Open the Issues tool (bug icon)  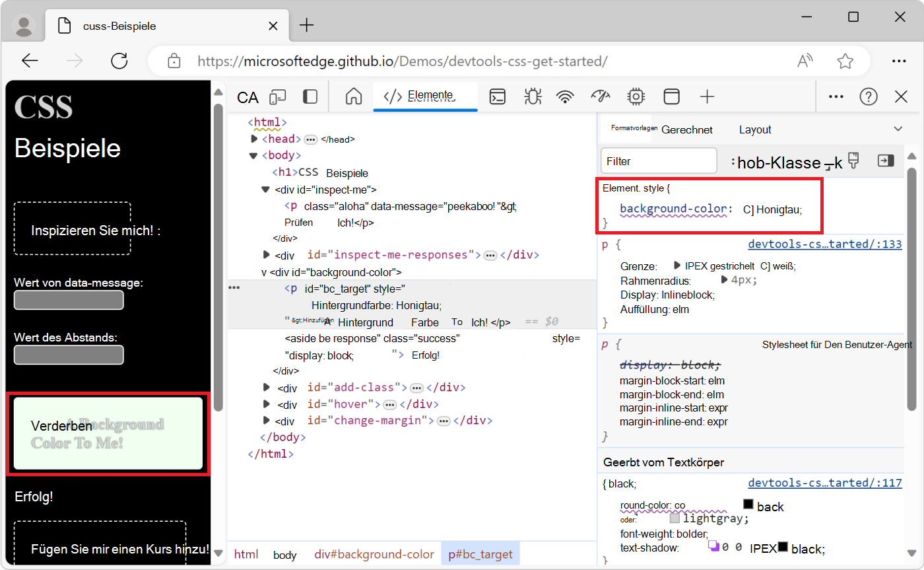533,96
